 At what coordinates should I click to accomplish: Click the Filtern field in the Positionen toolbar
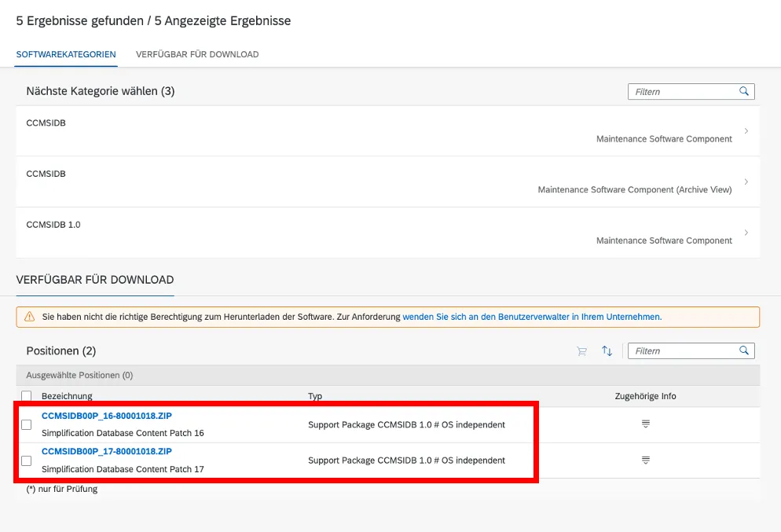[682, 351]
